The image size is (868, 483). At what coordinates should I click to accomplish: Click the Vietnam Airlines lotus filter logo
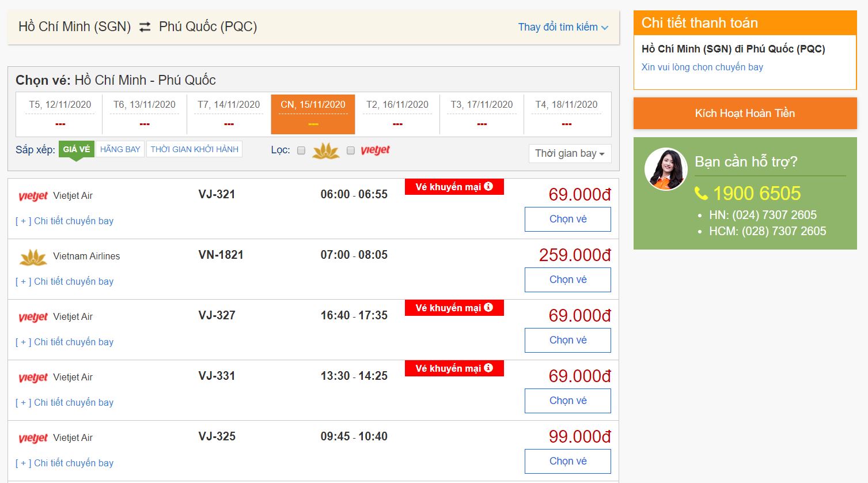tap(326, 150)
